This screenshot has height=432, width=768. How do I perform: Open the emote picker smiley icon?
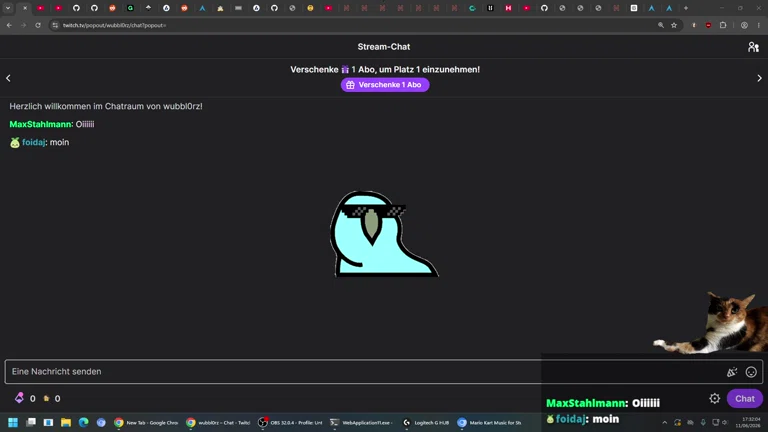click(x=751, y=372)
